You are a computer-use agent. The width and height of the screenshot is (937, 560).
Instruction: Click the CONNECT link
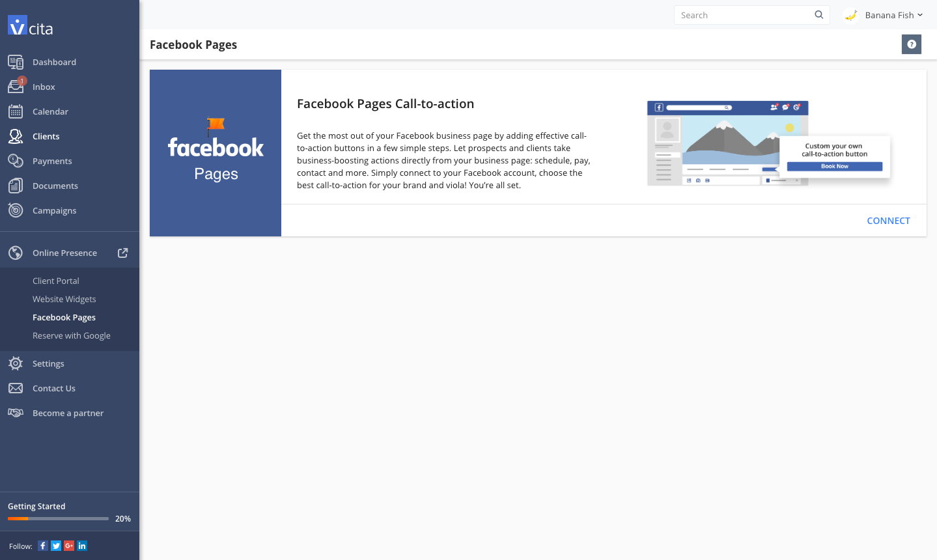pyautogui.click(x=888, y=221)
